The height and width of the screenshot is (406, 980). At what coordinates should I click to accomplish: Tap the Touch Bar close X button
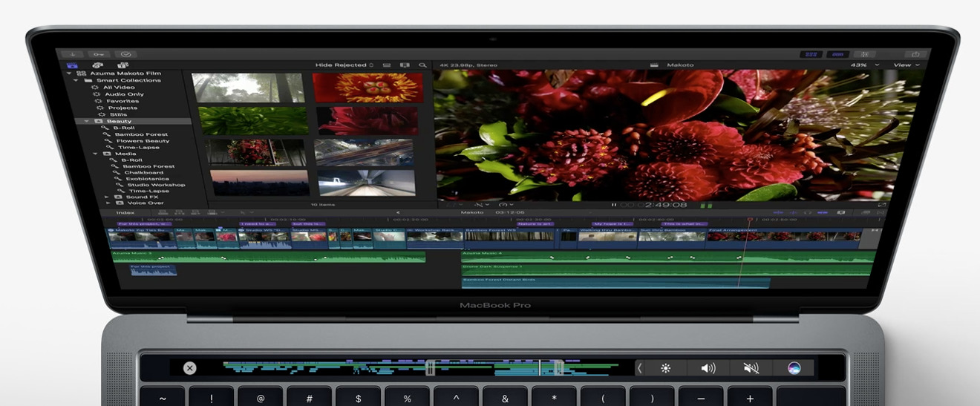[x=190, y=368]
